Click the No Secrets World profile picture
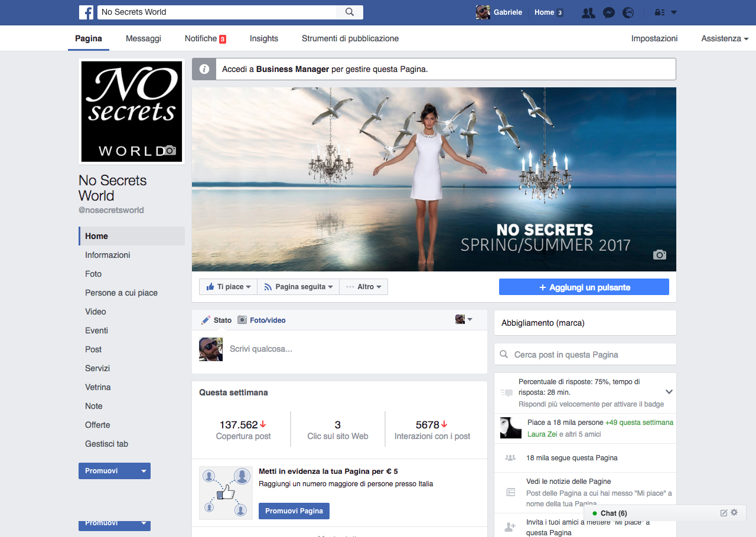This screenshot has width=756, height=537. (132, 112)
